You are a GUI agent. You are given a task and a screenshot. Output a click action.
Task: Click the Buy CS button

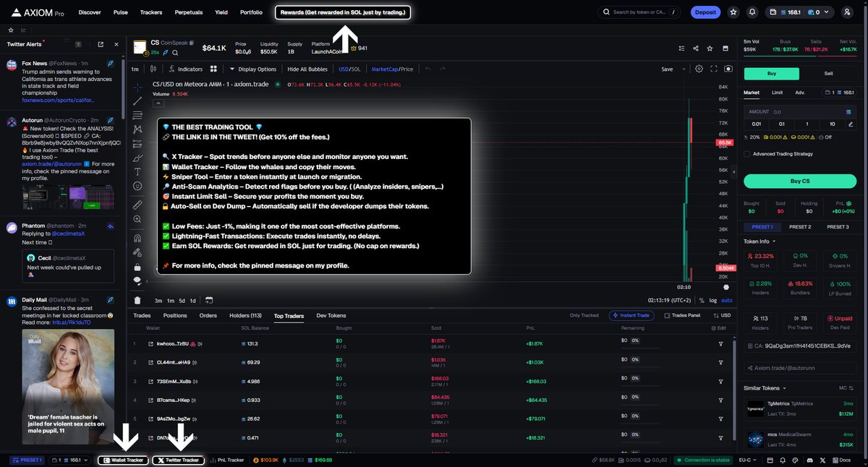[x=800, y=181]
